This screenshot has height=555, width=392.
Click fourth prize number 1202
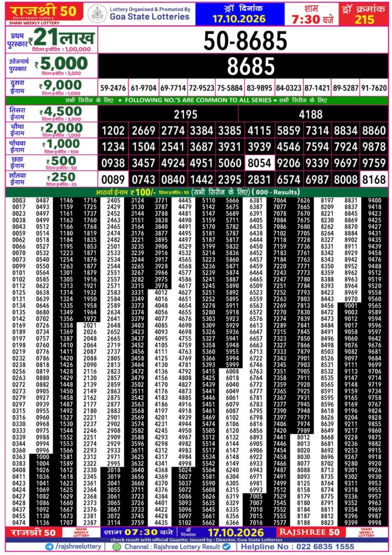[113, 131]
